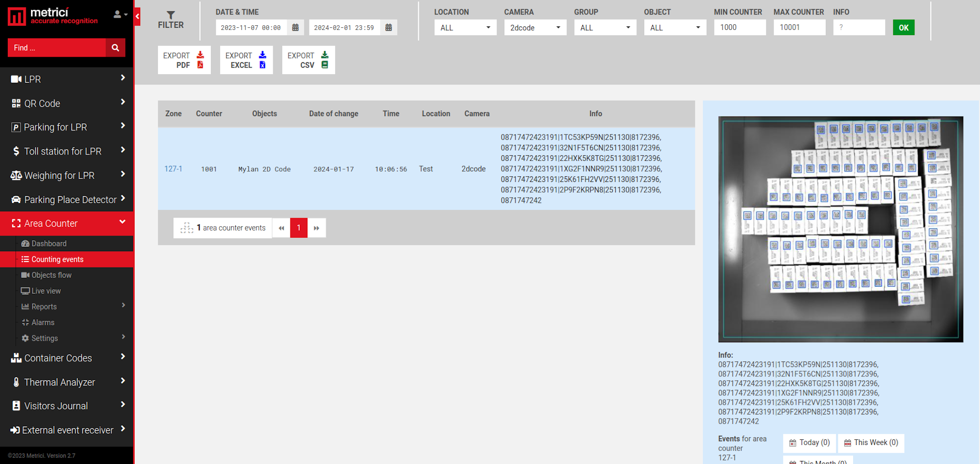Click the Counter column header
This screenshot has height=464, width=980.
pyautogui.click(x=209, y=113)
